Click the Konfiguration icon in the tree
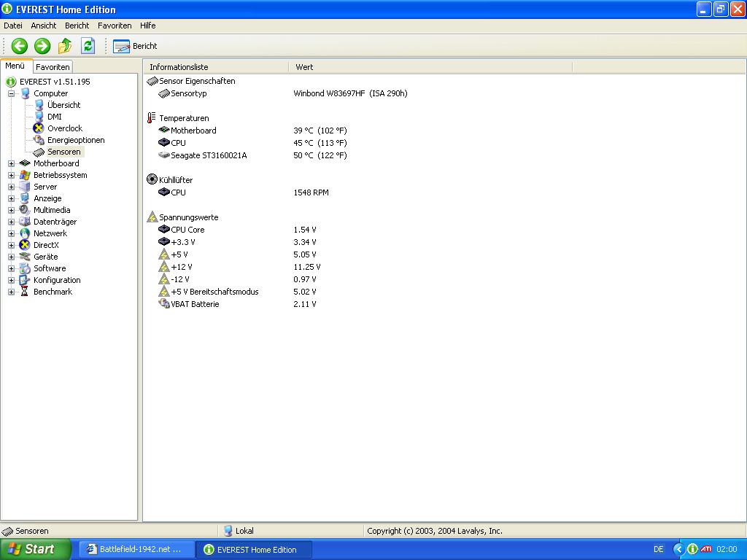The width and height of the screenshot is (747, 560). point(25,280)
